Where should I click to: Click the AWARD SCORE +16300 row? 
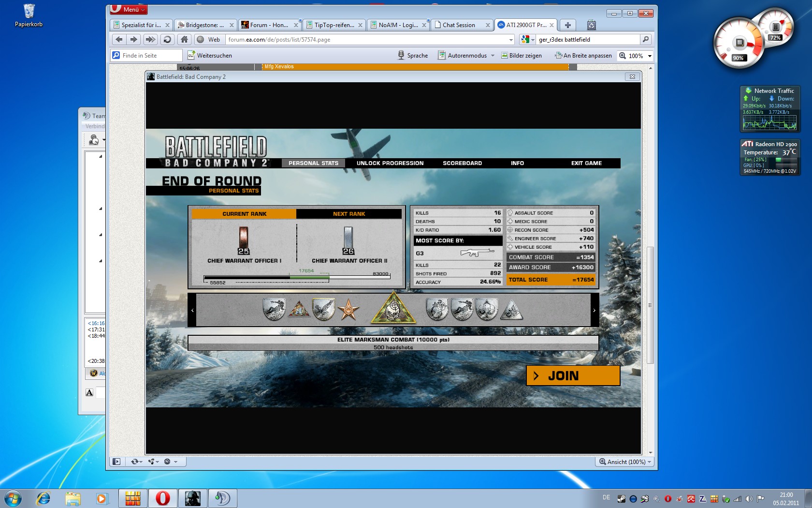coord(551,267)
